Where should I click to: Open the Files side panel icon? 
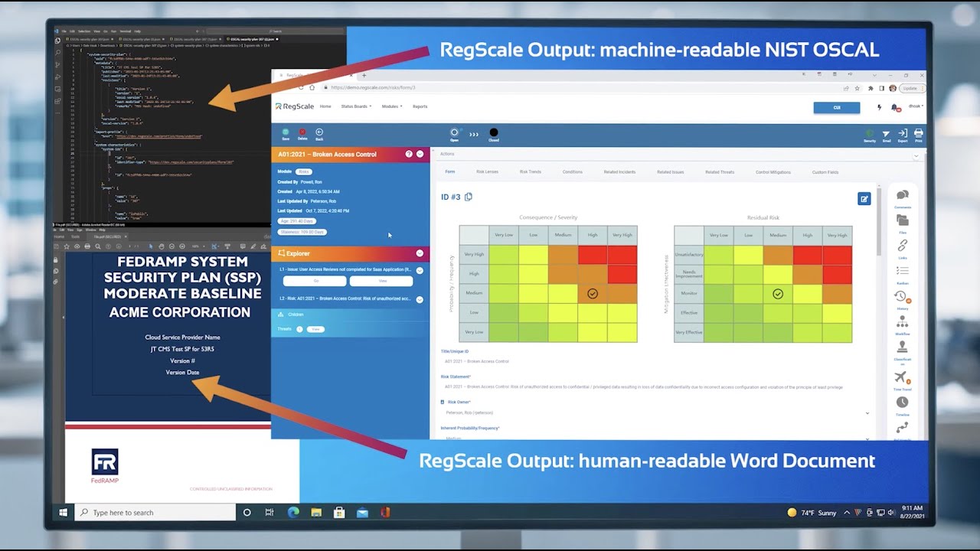pos(903,220)
